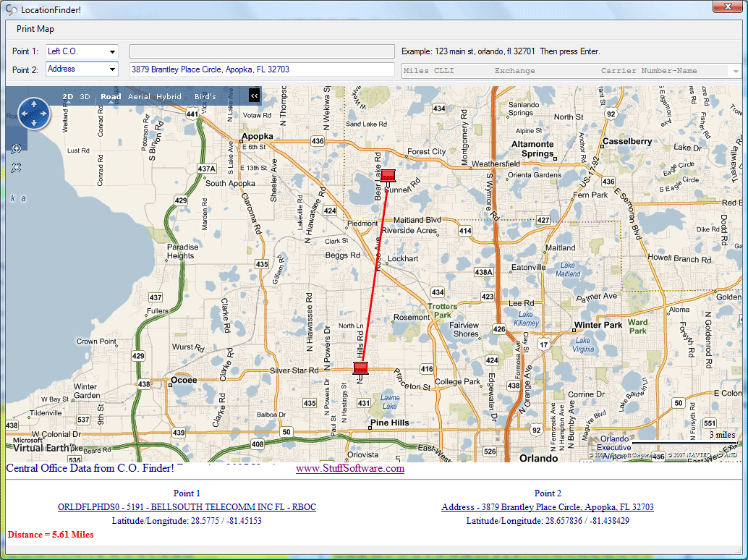Screen dimensions: 748x560
Task: Zoom in using the magnifier plus icon
Action: point(16,149)
